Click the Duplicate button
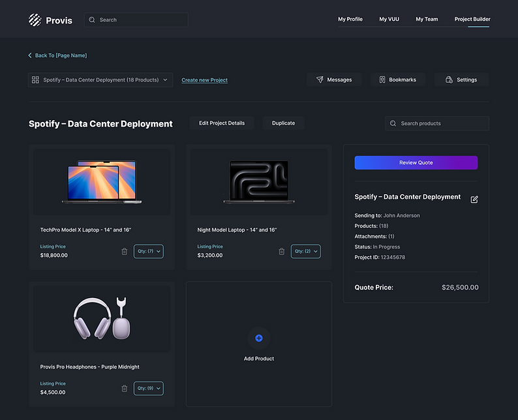Screen dimensions: 518x420 [x=283, y=123]
